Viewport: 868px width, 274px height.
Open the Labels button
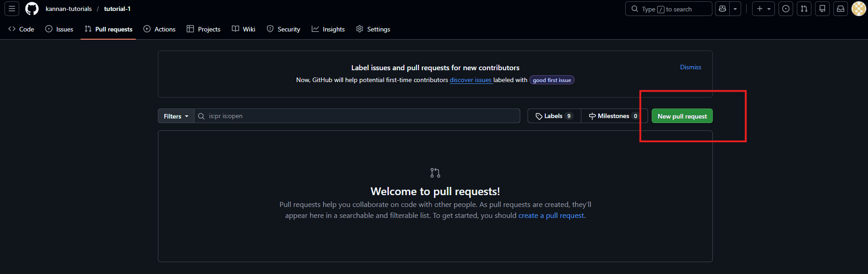tap(554, 116)
